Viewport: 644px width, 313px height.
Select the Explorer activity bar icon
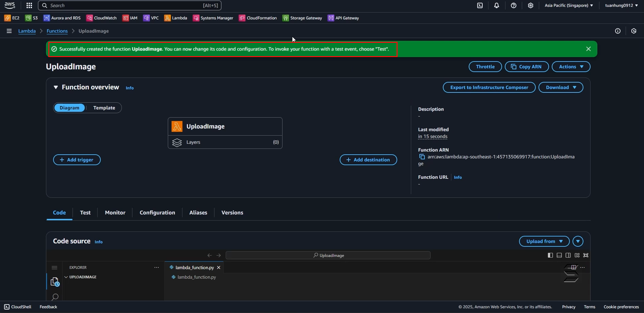tap(55, 282)
